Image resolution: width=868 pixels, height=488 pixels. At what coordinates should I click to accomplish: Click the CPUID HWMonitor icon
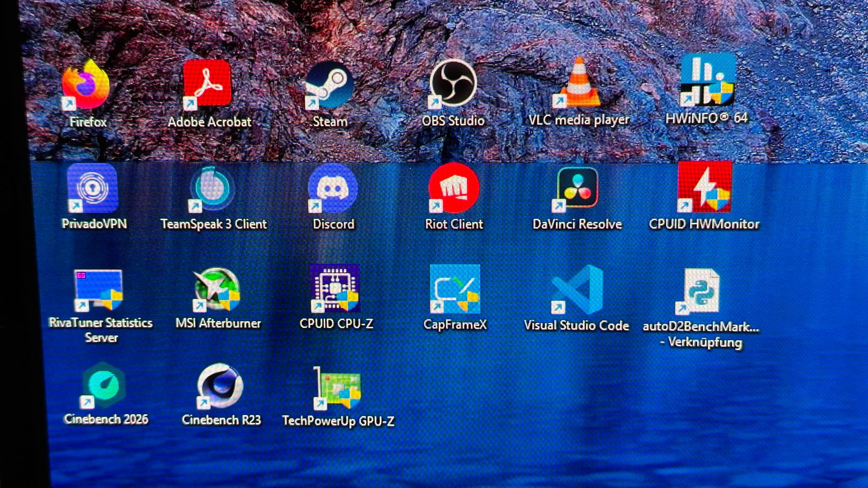coord(704,187)
